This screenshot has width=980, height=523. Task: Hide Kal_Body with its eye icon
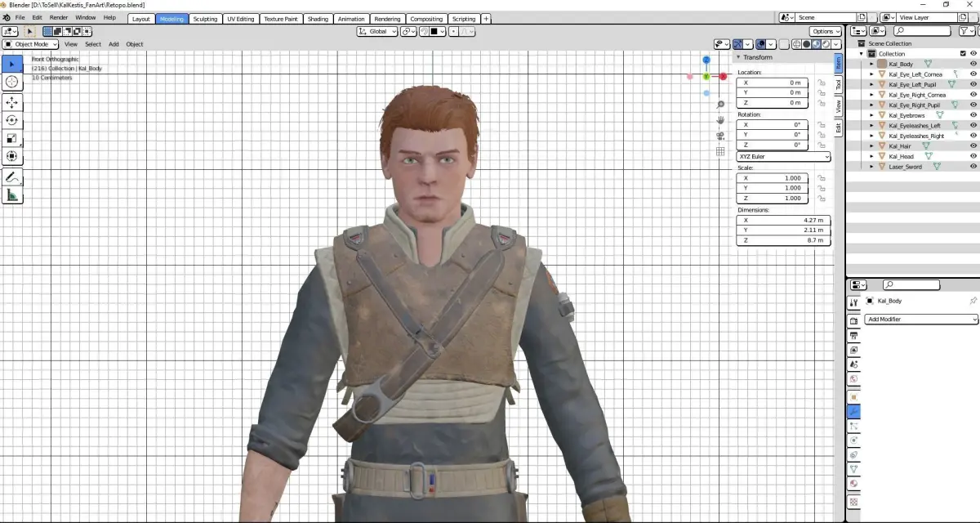click(x=973, y=64)
